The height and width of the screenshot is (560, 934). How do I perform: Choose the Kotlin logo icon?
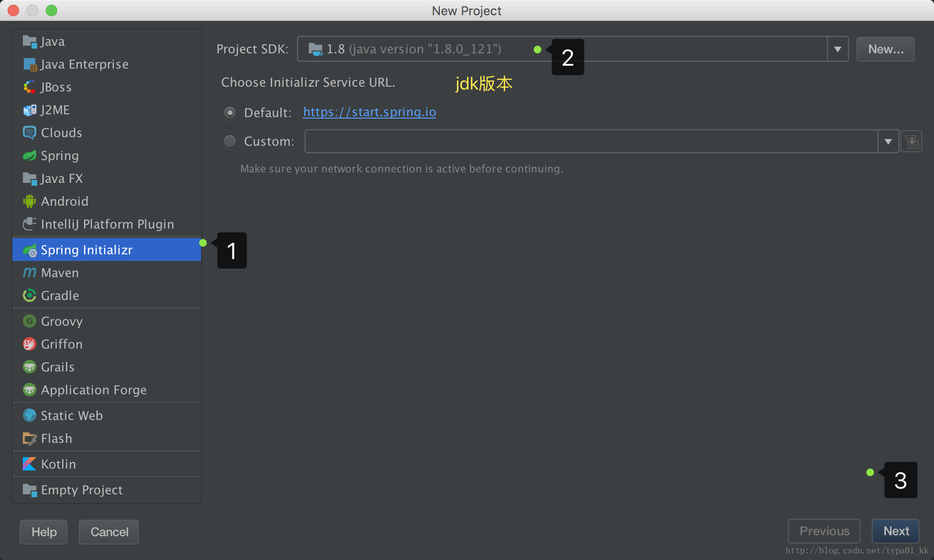(30, 464)
